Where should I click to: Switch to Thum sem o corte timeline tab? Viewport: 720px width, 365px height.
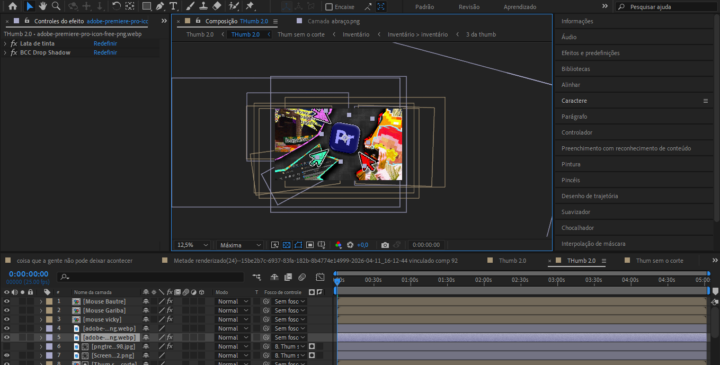[659, 261]
